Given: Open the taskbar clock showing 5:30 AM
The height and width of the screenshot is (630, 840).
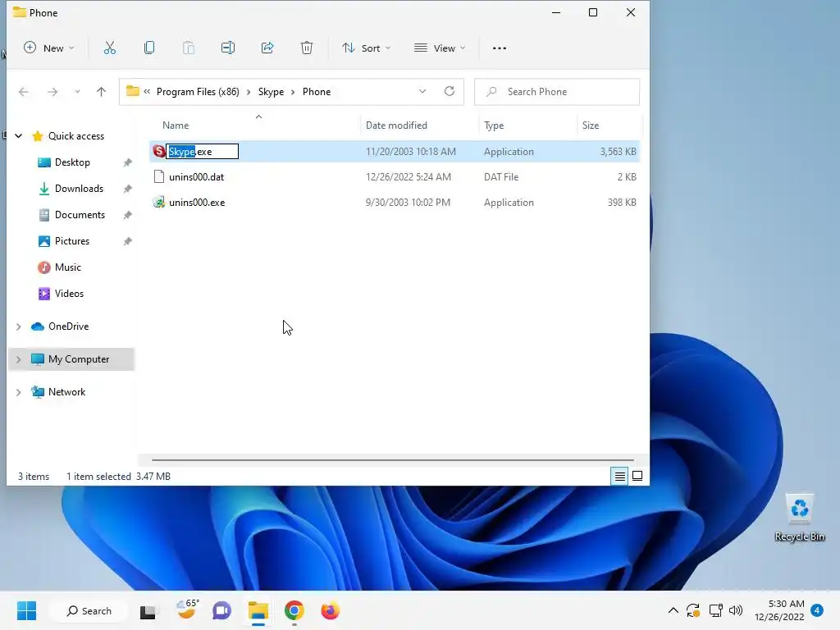Looking at the screenshot, I should 779,610.
